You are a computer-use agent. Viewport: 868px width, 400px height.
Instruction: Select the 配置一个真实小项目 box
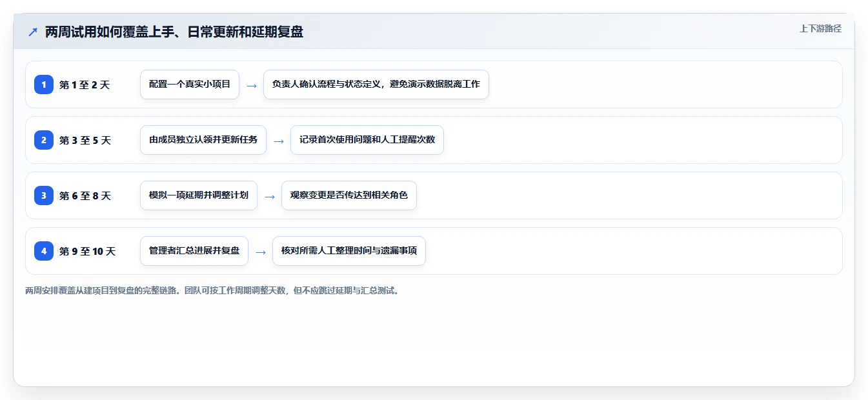pyautogui.click(x=190, y=85)
